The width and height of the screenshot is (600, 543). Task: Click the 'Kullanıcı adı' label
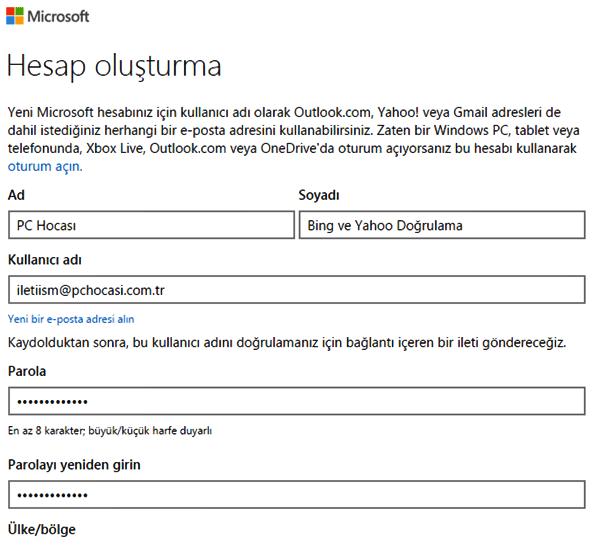pyautogui.click(x=46, y=260)
